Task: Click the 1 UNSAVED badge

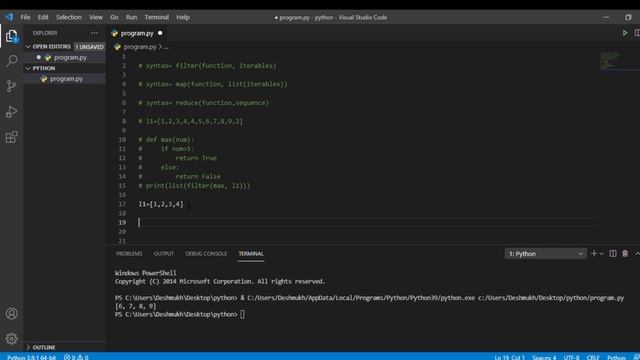Action: [90, 47]
